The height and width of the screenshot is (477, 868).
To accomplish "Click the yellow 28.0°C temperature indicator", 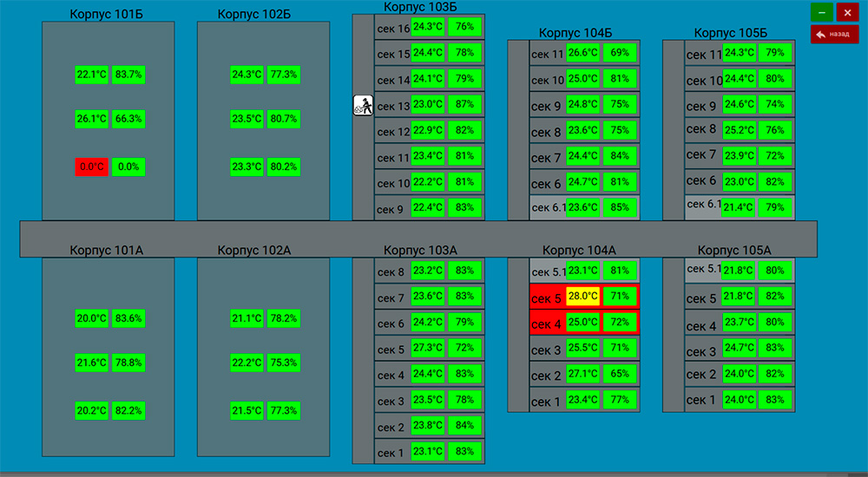I will coord(582,297).
